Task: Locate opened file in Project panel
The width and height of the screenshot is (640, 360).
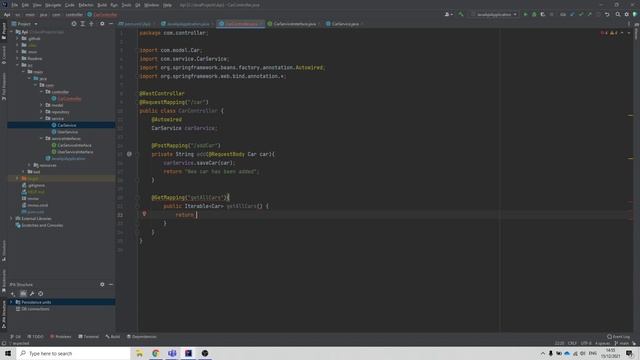Action: click(x=74, y=24)
